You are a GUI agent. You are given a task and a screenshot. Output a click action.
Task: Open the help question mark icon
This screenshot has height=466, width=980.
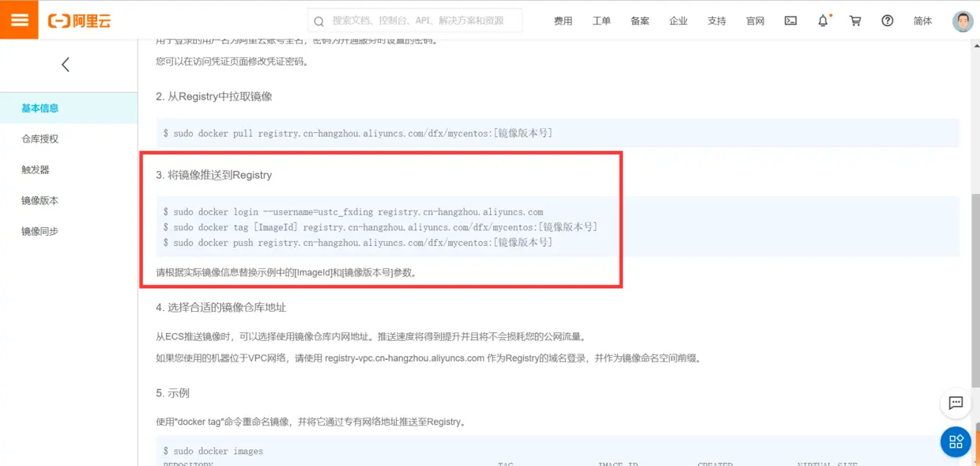(887, 21)
